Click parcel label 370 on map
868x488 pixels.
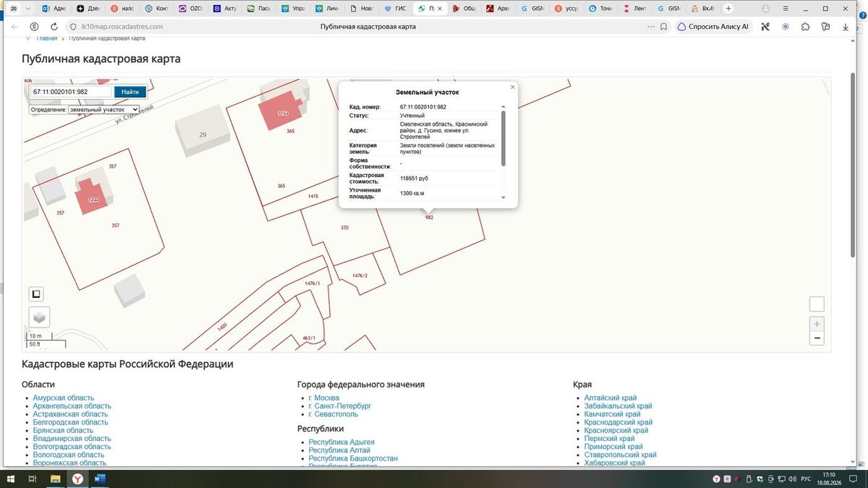[344, 228]
